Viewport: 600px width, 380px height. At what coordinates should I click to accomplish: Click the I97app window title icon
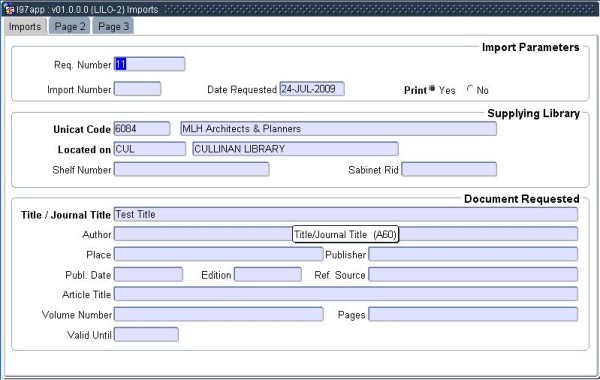point(8,9)
